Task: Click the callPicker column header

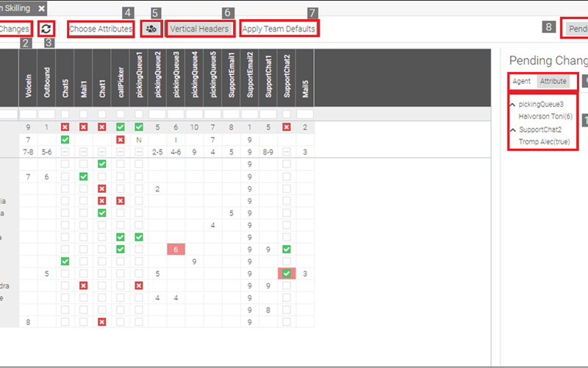Action: (121, 78)
